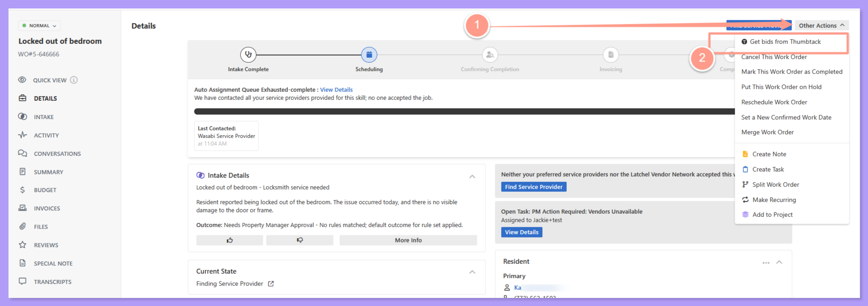Click the Quick View info icon

[74, 80]
